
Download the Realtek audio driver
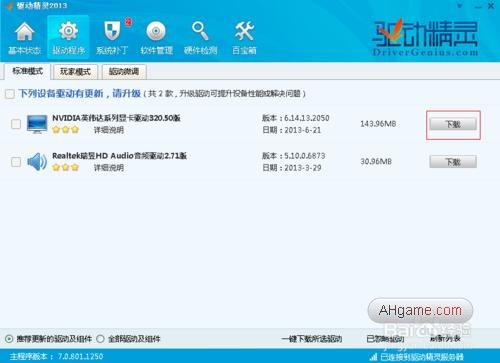(453, 162)
